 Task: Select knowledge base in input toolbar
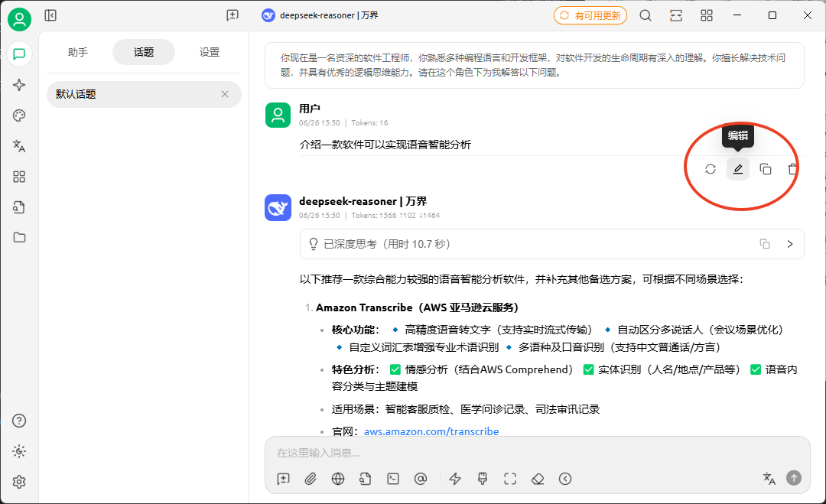(x=366, y=479)
